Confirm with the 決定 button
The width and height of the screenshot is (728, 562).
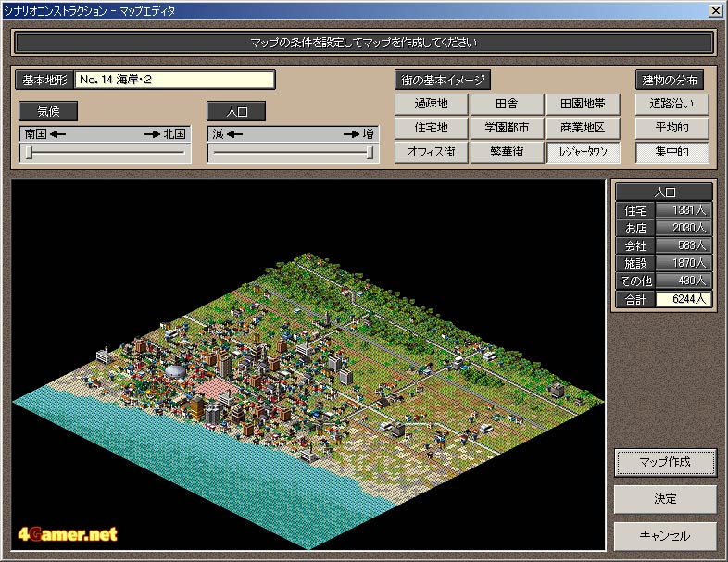665,499
